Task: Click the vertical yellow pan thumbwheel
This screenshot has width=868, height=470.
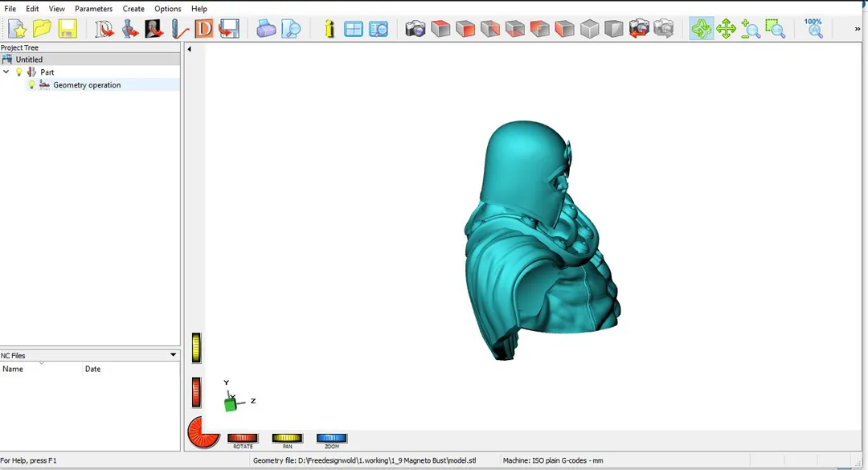Action: pos(196,348)
